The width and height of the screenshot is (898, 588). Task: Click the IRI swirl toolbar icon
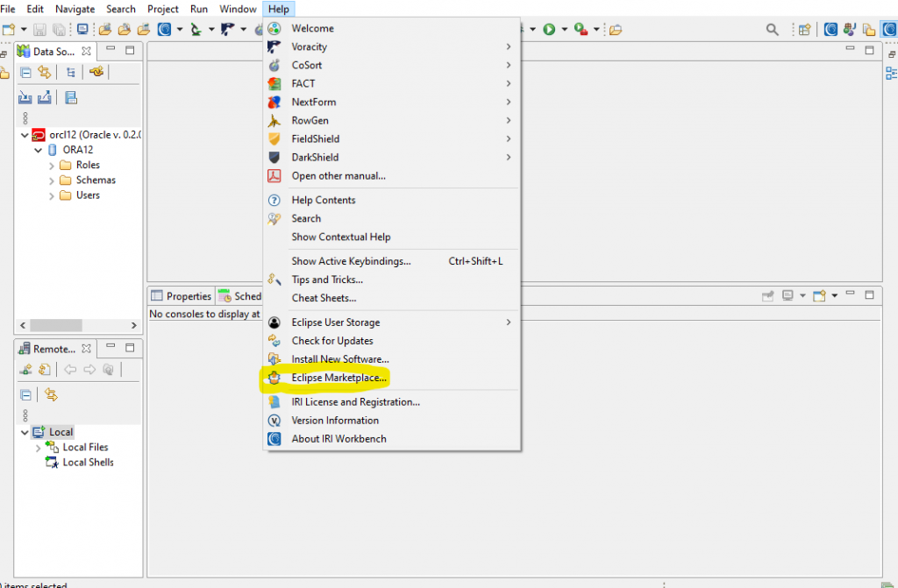click(164, 29)
